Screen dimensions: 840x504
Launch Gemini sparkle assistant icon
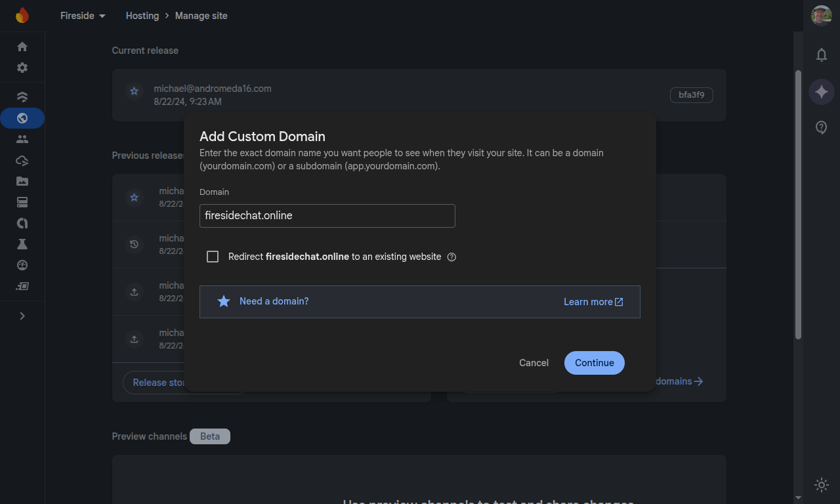[821, 92]
